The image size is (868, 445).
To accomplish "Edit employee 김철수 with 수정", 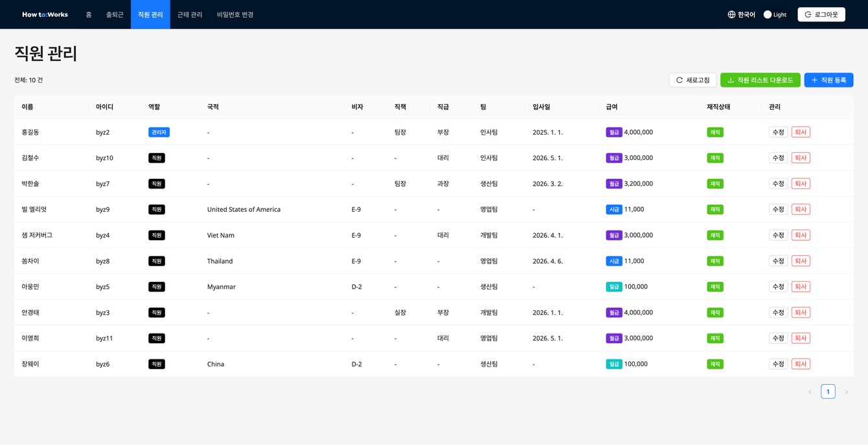I will pyautogui.click(x=779, y=157).
